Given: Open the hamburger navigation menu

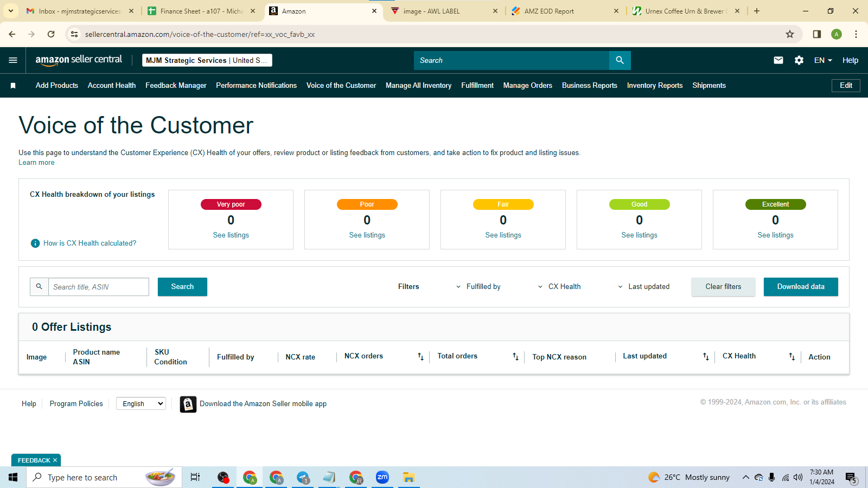Looking at the screenshot, I should tap(13, 60).
